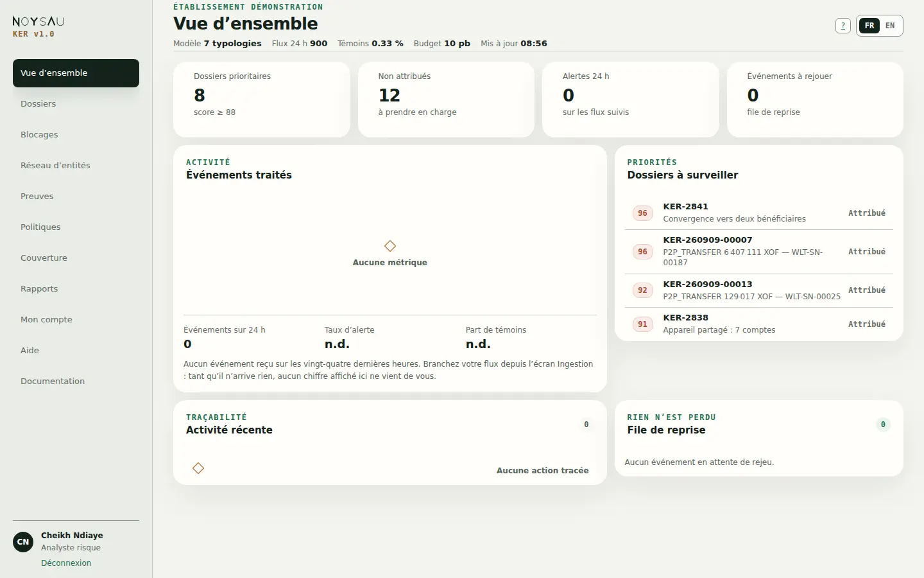Switch language to FR
This screenshot has height=578, width=924.
pos(869,26)
